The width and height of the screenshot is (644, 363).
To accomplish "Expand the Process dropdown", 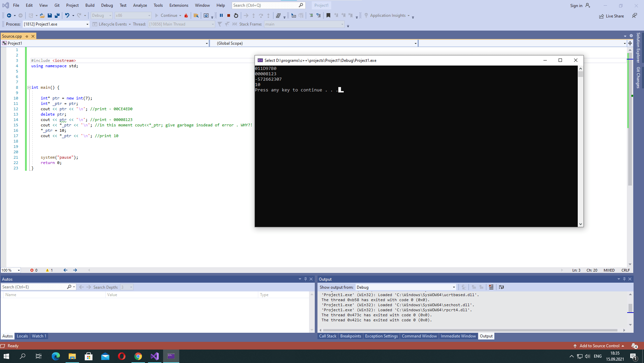I will point(87,24).
